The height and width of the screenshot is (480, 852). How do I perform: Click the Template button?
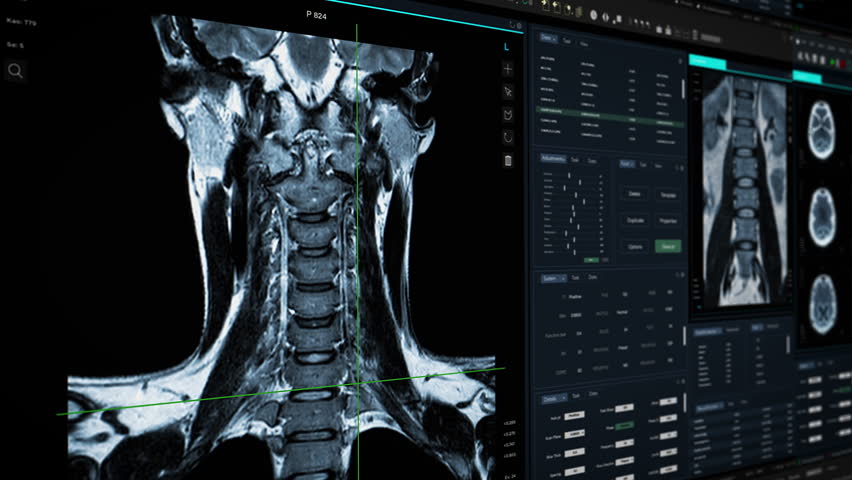(x=668, y=195)
